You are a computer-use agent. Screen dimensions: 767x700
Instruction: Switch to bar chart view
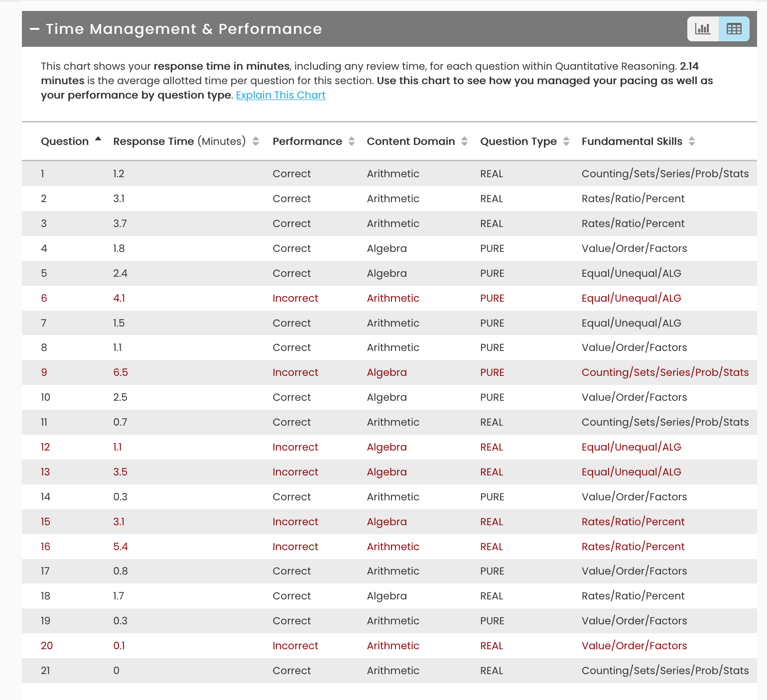tap(703, 29)
